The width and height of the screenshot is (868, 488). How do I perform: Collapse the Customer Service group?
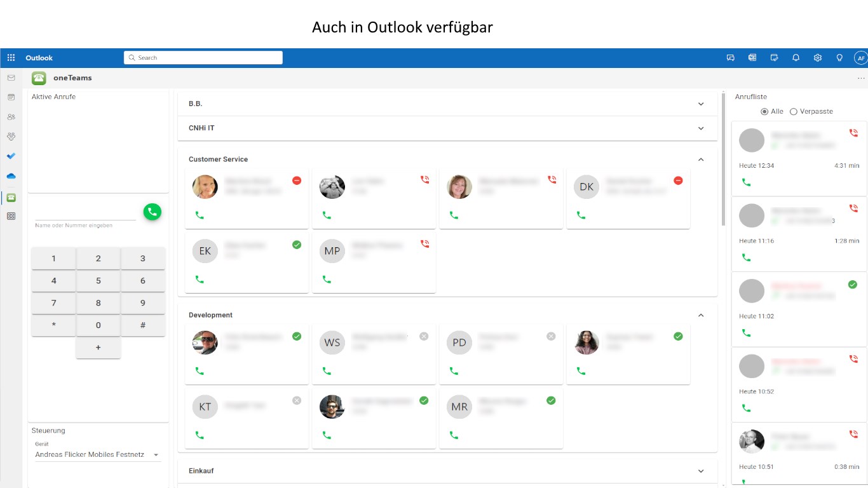[701, 159]
